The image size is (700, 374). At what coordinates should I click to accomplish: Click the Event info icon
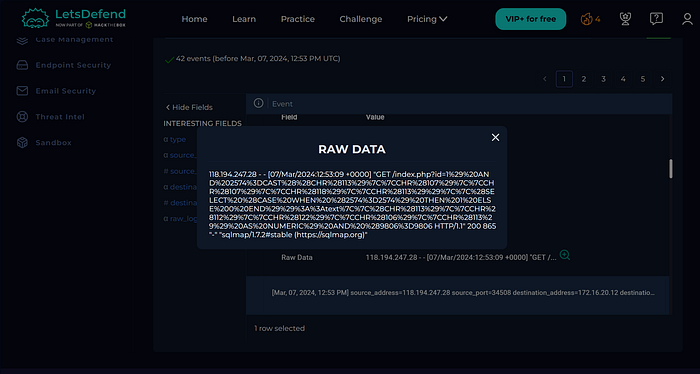258,103
